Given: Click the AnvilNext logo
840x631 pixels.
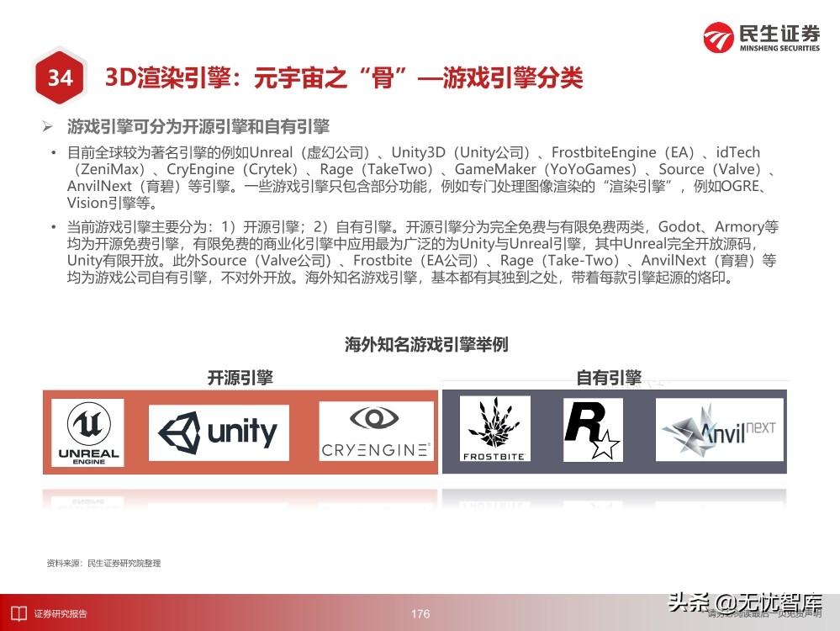Looking at the screenshot, I should (720, 429).
